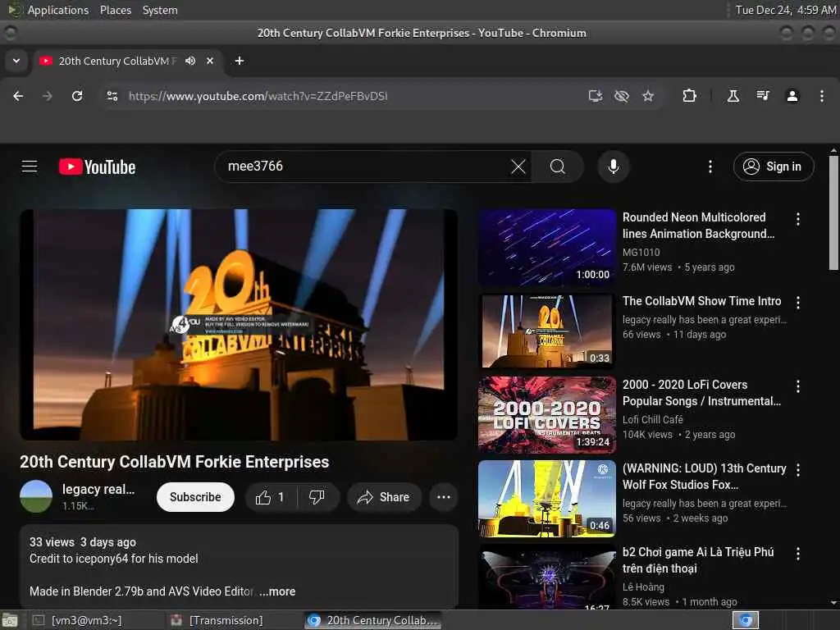Click the crossed-out eye icon in address bar
The height and width of the screenshot is (630, 840).
[x=622, y=96]
